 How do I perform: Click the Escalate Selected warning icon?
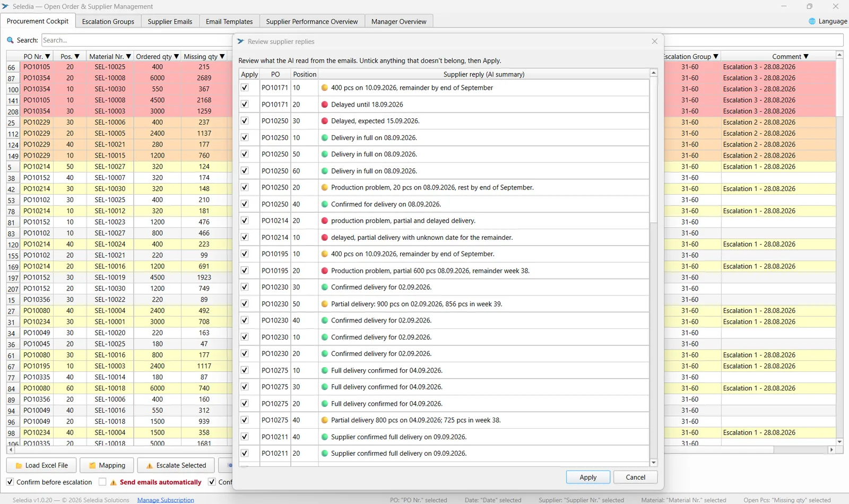150,466
